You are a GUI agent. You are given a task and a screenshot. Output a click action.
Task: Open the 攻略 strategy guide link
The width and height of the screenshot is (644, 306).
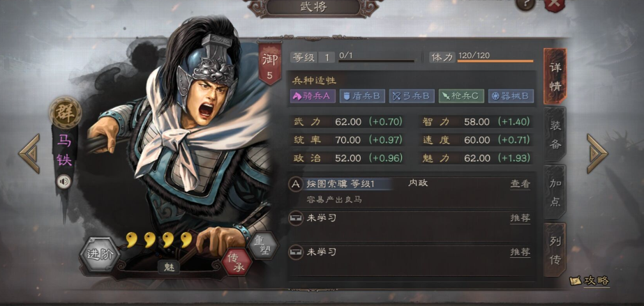pos(590,281)
